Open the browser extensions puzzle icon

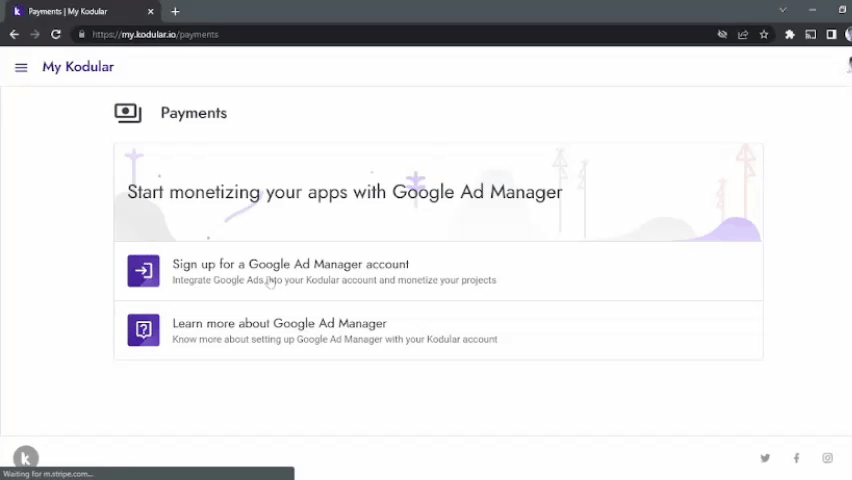coord(790,34)
